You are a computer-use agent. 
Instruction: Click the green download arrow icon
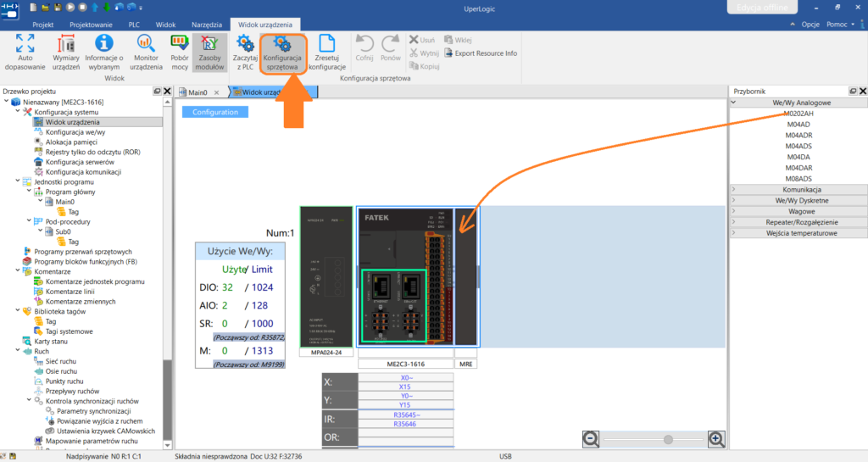click(107, 8)
